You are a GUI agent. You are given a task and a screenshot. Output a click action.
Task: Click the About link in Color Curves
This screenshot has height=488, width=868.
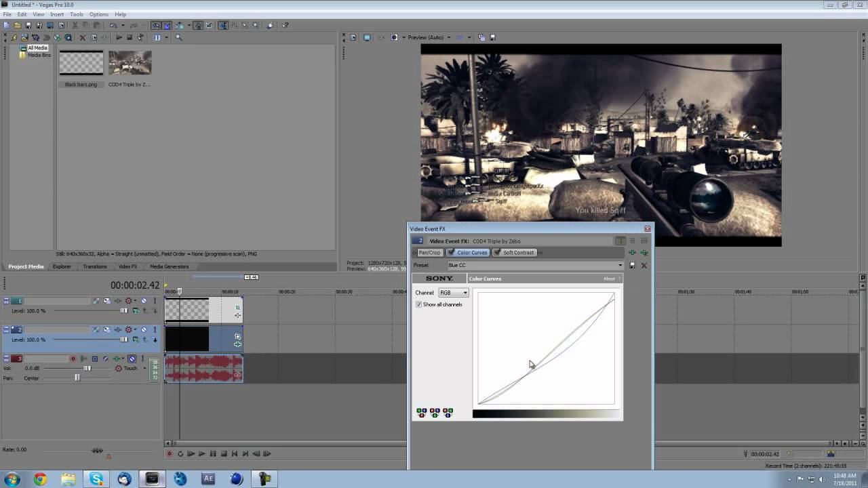pos(609,279)
